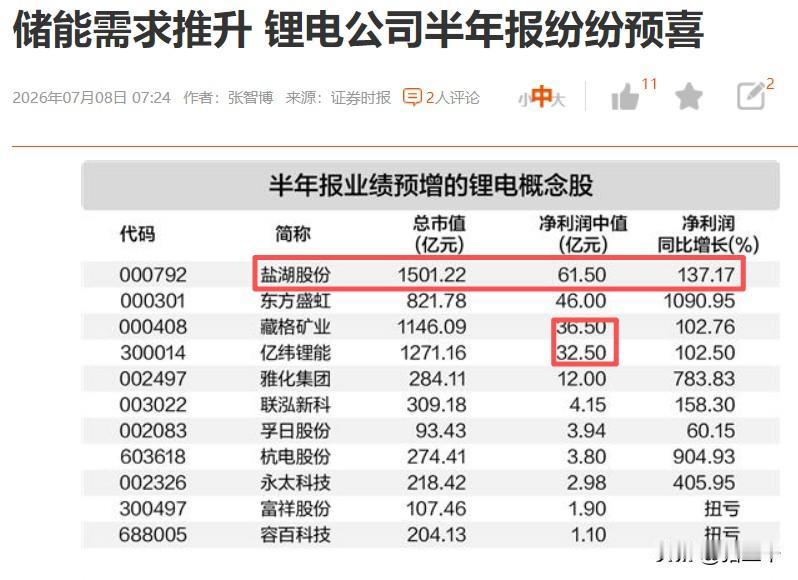This screenshot has width=798, height=580.
Task: Click growth value 904.93
Action: (x=704, y=457)
